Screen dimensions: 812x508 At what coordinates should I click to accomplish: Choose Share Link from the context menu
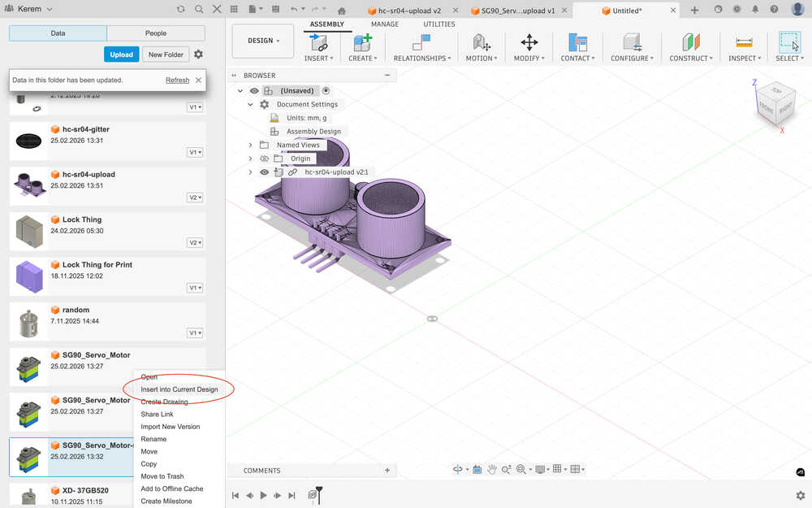[157, 415]
